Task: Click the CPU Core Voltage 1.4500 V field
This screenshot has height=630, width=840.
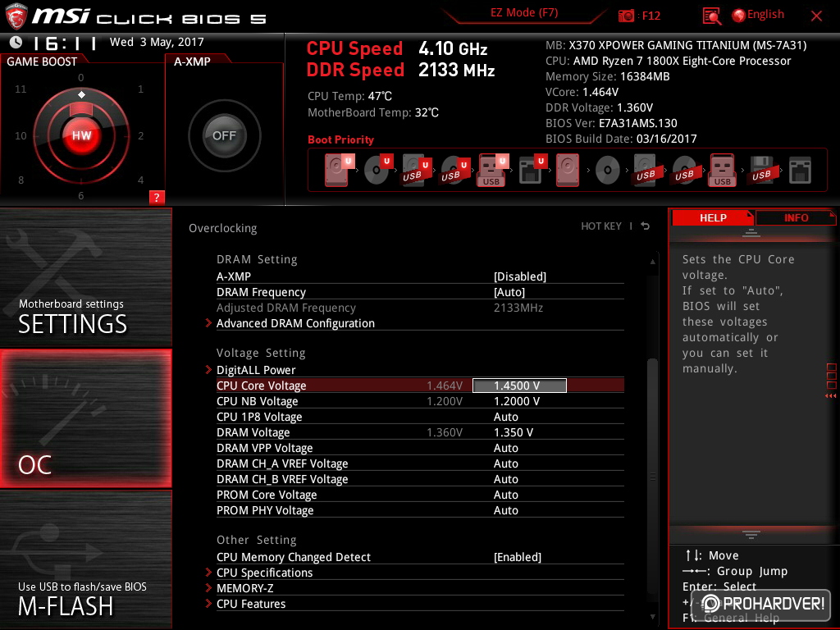Action: tap(519, 386)
